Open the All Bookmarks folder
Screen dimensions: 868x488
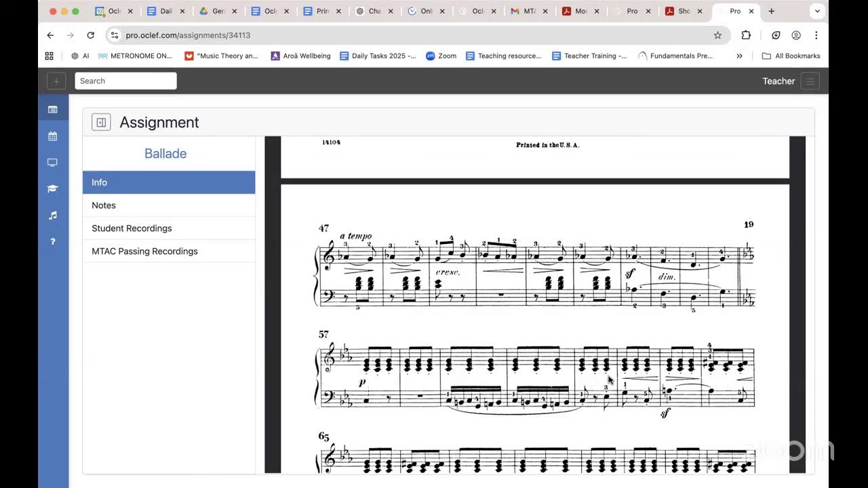(x=791, y=56)
